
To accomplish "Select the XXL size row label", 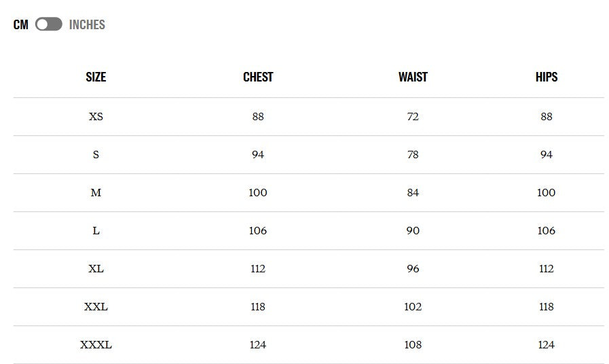I will tap(96, 307).
